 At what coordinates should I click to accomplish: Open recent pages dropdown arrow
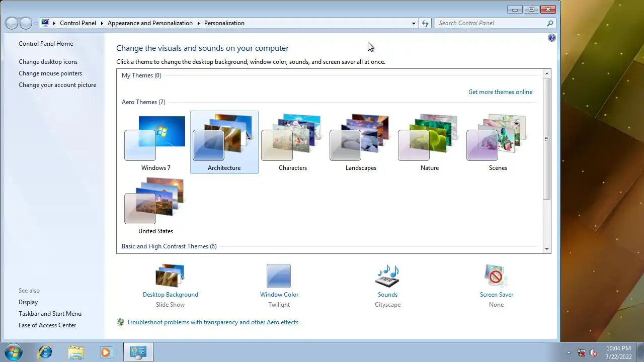[x=36, y=24]
